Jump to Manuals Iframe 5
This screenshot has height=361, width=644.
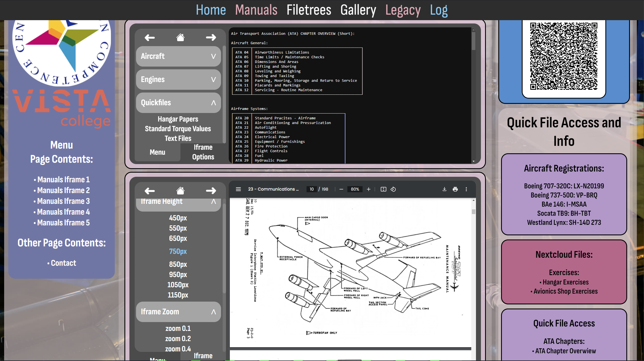pyautogui.click(x=63, y=223)
